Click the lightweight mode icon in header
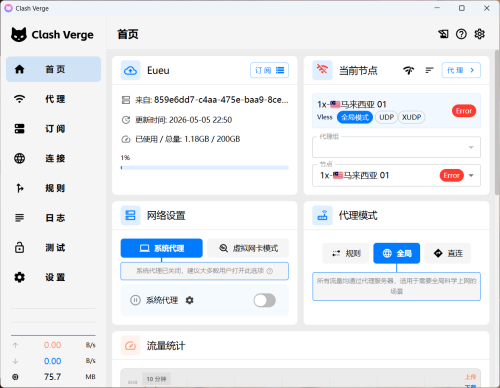This screenshot has height=388, width=500. pos(443,34)
